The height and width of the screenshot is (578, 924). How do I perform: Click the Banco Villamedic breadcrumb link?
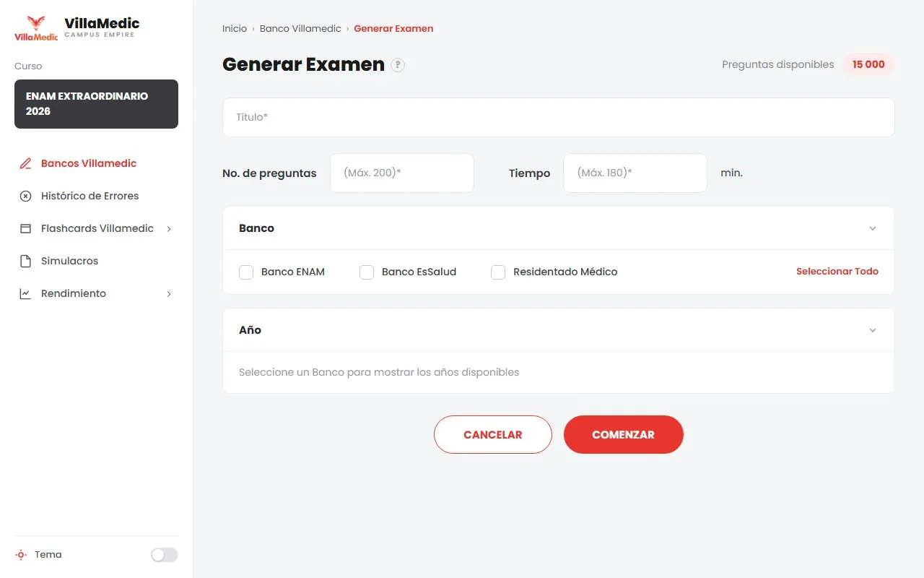tap(300, 29)
